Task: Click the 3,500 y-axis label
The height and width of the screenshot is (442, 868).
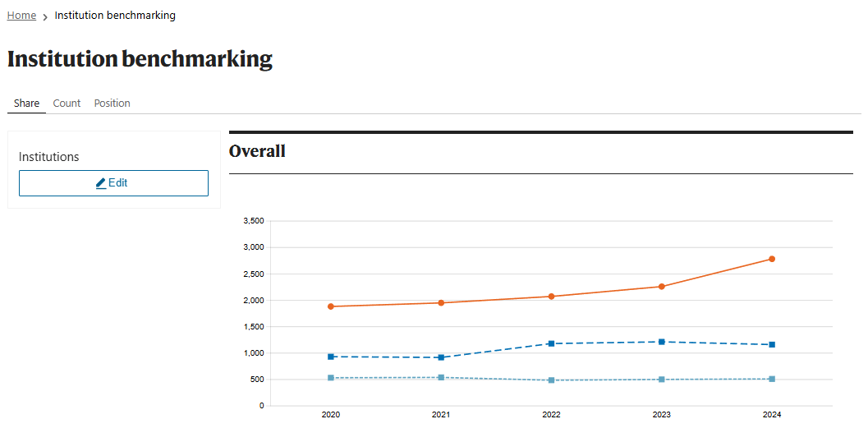Action: [254, 221]
